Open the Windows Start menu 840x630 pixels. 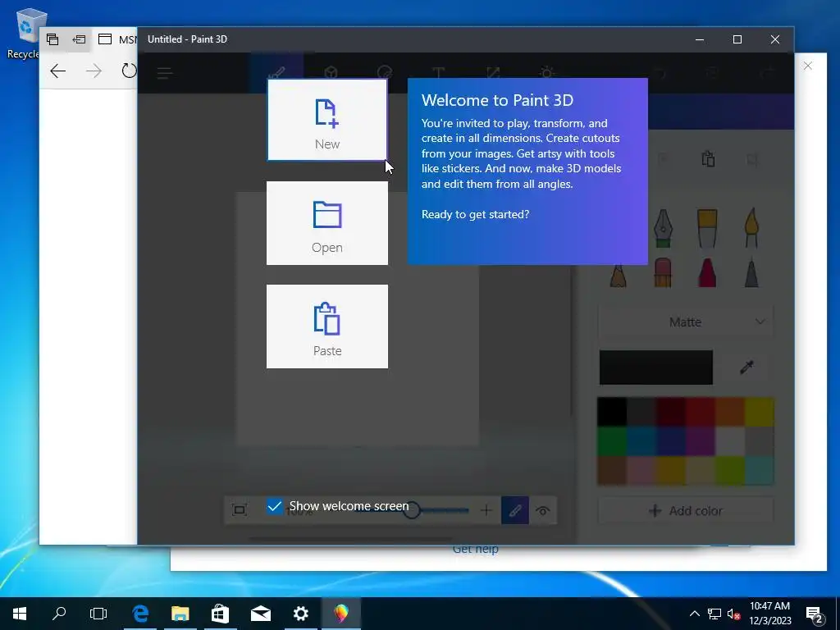click(20, 614)
